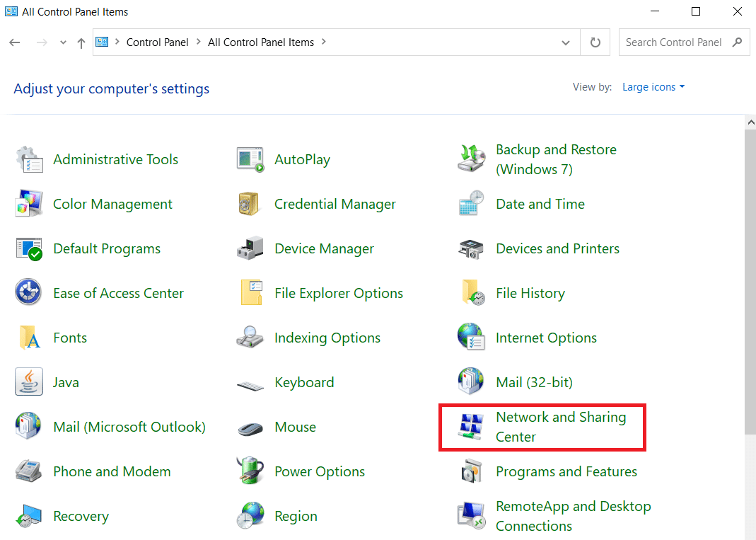756x540 pixels.
Task: Open the Network and Sharing Center icon
Action: click(x=470, y=427)
